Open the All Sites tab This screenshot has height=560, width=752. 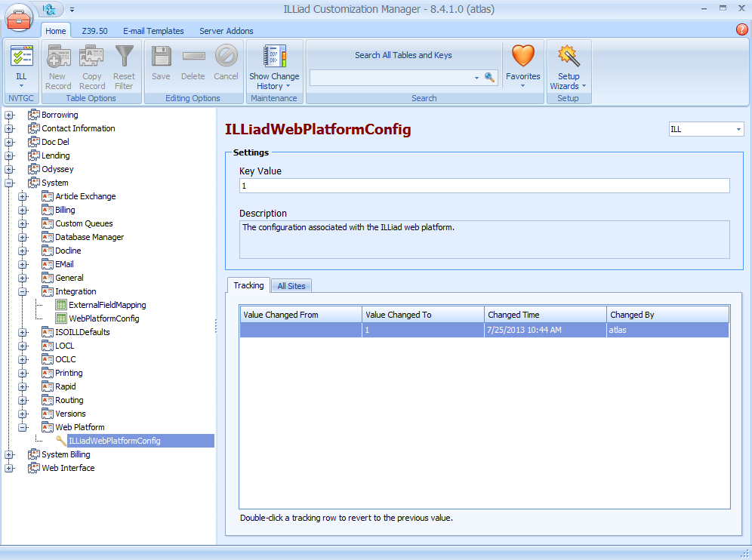291,286
